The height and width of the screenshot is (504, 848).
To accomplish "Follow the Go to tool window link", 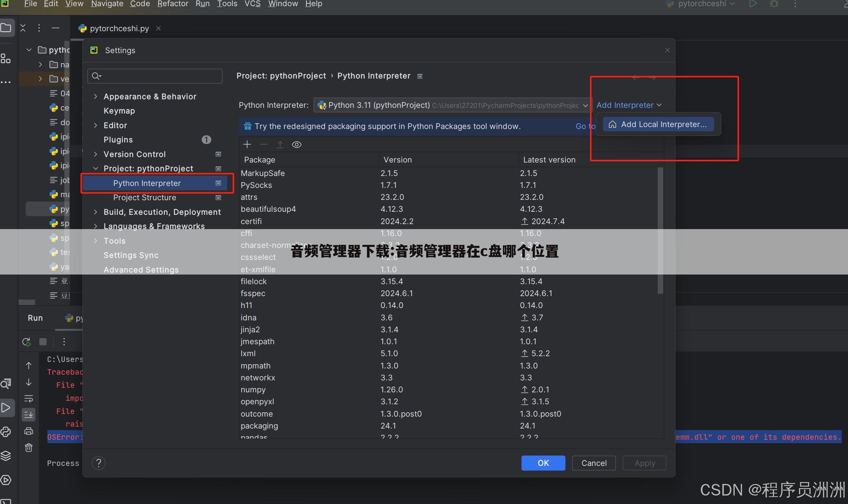I will click(585, 126).
